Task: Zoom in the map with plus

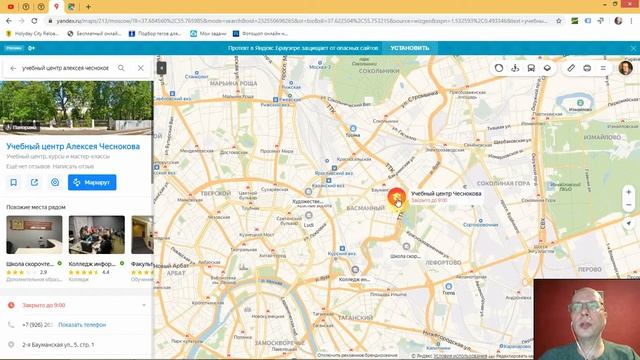Action: [x=629, y=192]
